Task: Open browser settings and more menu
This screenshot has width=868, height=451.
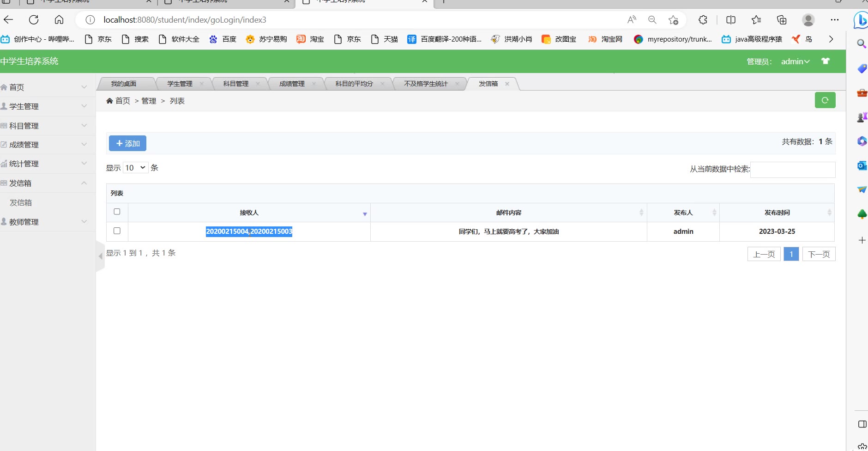Action: click(x=835, y=20)
